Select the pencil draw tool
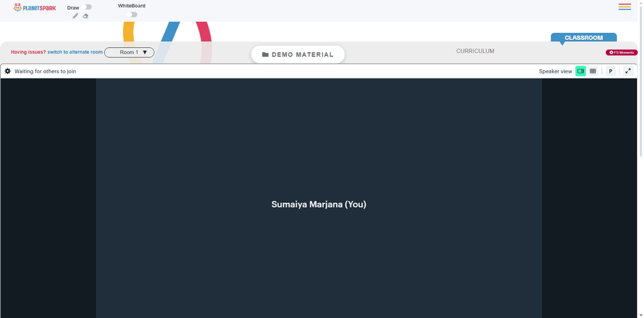 click(x=75, y=16)
